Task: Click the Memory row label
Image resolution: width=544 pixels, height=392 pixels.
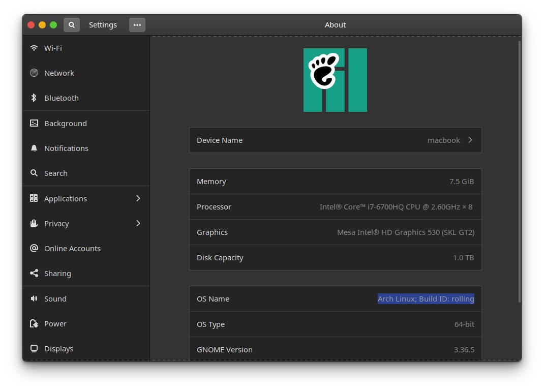Action: (211, 182)
